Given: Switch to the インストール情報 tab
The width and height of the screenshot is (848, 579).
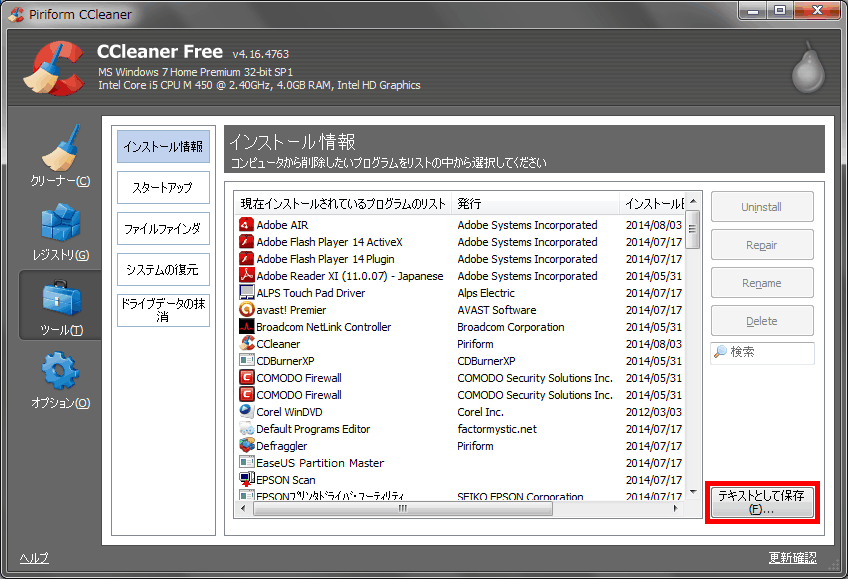Looking at the screenshot, I should point(163,147).
